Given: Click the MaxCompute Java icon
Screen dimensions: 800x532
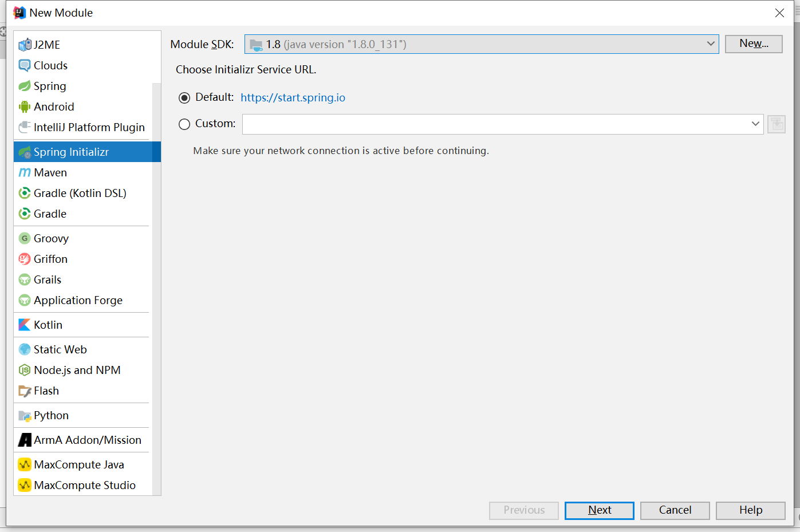Looking at the screenshot, I should click(25, 464).
